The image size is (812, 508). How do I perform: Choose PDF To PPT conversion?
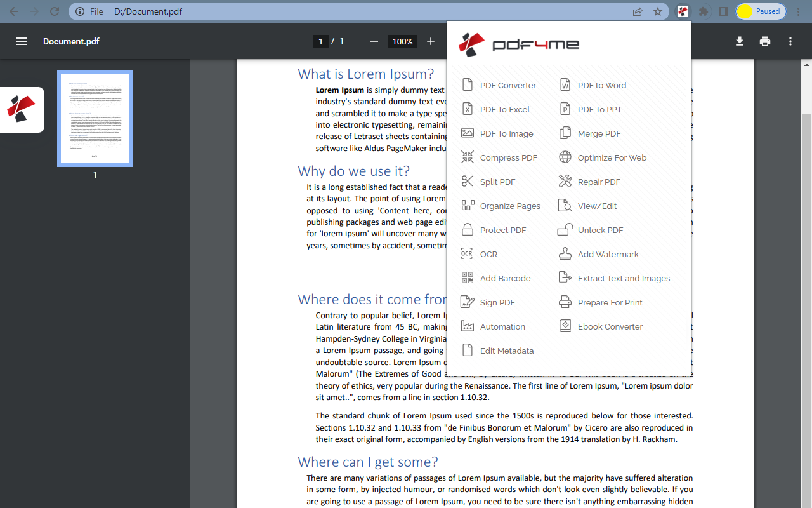pyautogui.click(x=590, y=109)
